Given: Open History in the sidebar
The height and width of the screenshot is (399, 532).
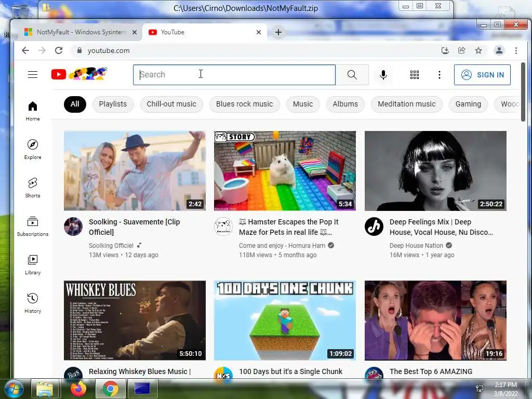Looking at the screenshot, I should tap(33, 303).
